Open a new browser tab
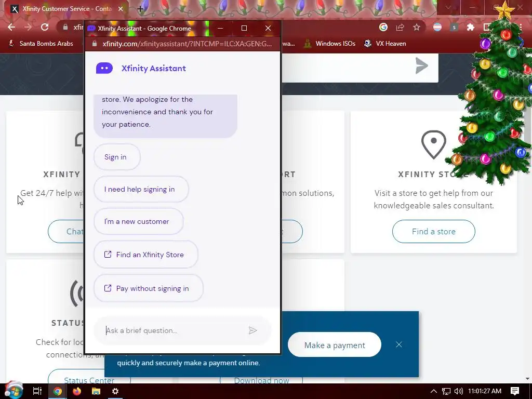532x399 pixels. pyautogui.click(x=140, y=9)
